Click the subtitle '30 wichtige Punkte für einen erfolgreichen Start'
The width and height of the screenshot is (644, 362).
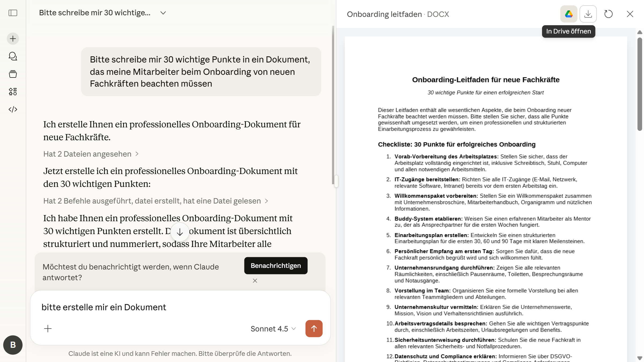coord(485,93)
